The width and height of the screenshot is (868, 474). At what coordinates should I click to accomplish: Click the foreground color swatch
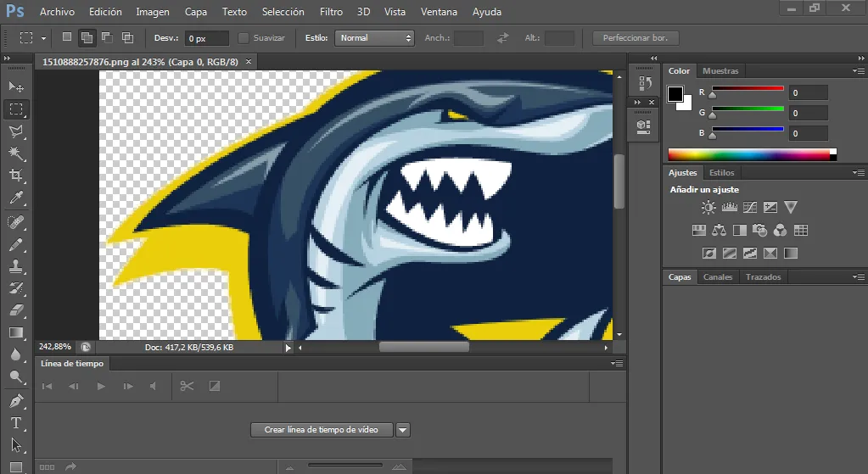(675, 94)
